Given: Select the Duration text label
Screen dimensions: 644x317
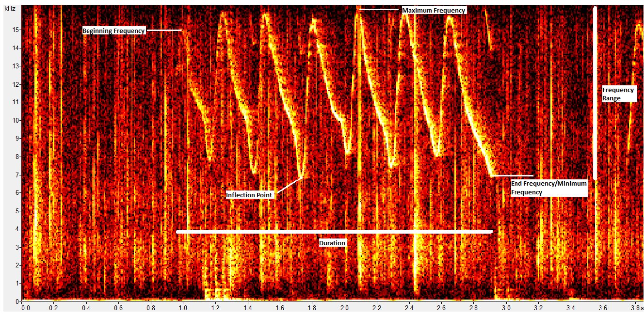Looking at the screenshot, I should tap(332, 243).
